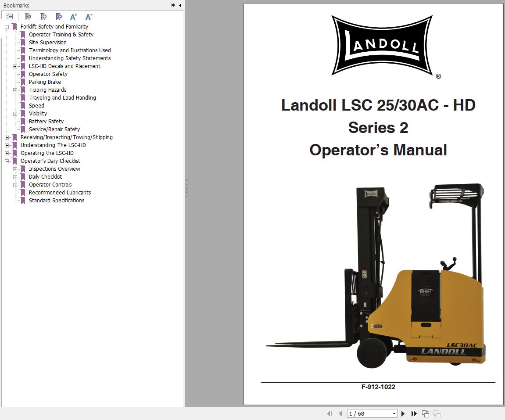Select the Parking Brake bookmark

click(45, 82)
